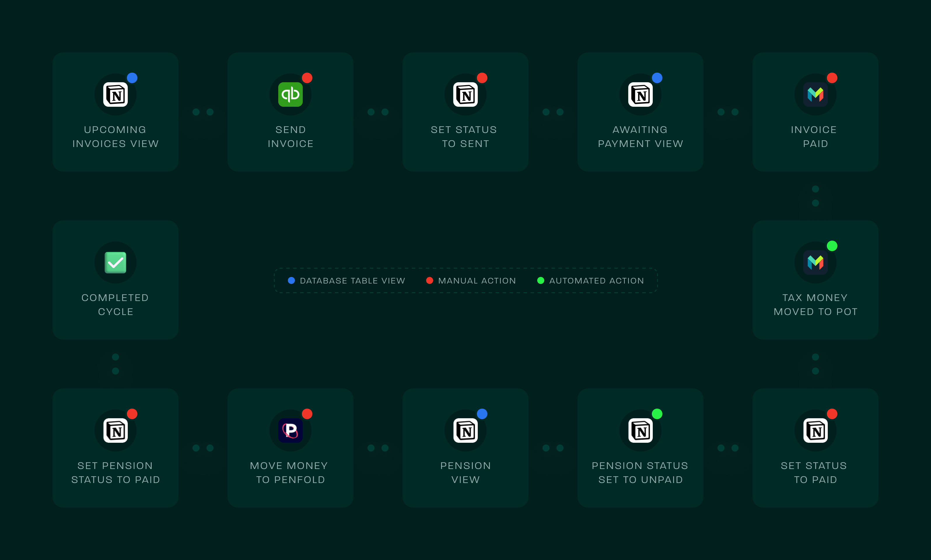Click green dot on Tax Money card
The width and height of the screenshot is (931, 560).
(832, 246)
